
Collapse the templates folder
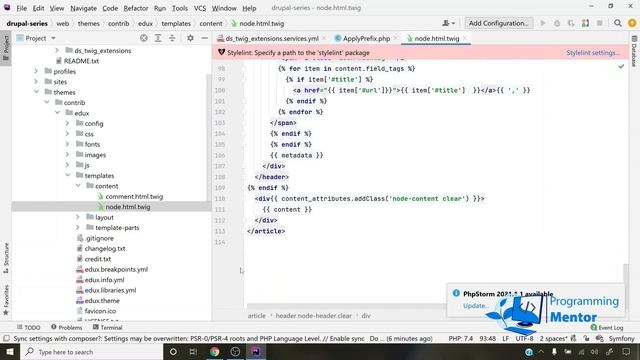click(x=68, y=175)
